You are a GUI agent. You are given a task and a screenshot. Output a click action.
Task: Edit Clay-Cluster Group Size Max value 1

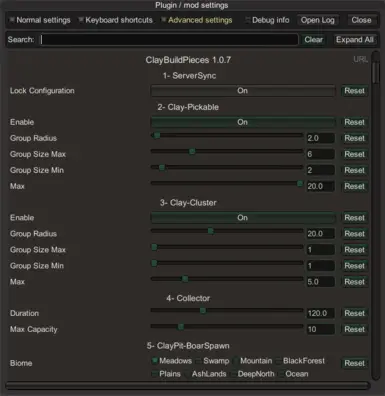[x=320, y=250]
